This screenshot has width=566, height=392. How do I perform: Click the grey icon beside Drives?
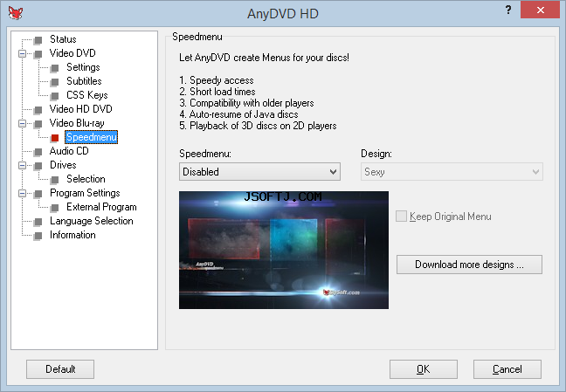click(38, 166)
